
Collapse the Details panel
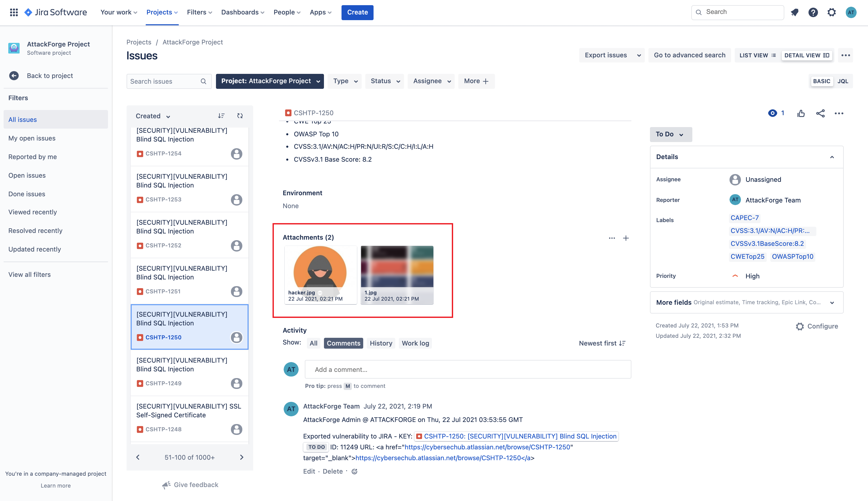coord(832,157)
